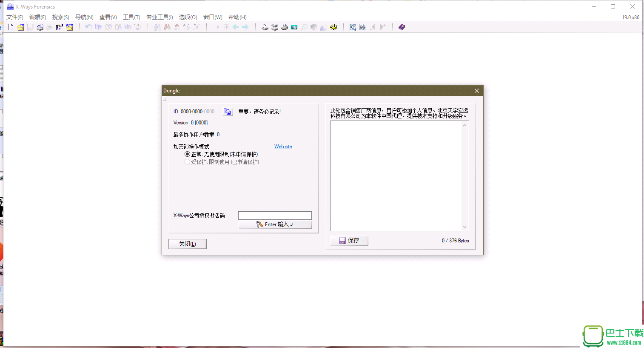Click the Back navigation arrow icon
This screenshot has height=348, width=644.
coord(236,27)
